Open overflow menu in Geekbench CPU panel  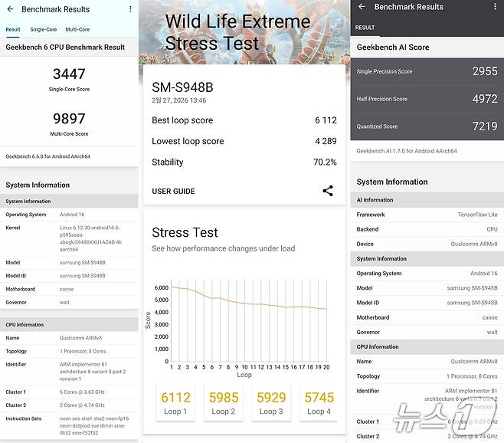pyautogui.click(x=130, y=9)
